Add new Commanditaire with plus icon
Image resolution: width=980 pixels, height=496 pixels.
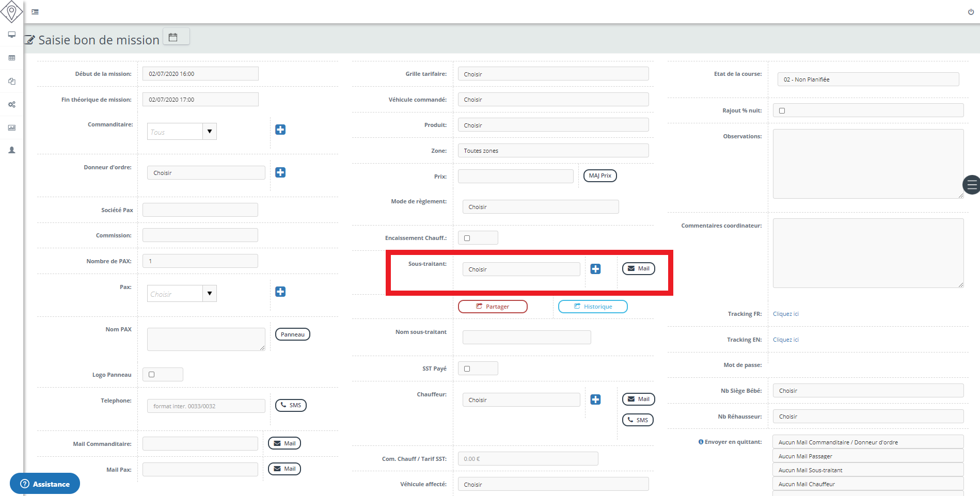click(x=280, y=130)
